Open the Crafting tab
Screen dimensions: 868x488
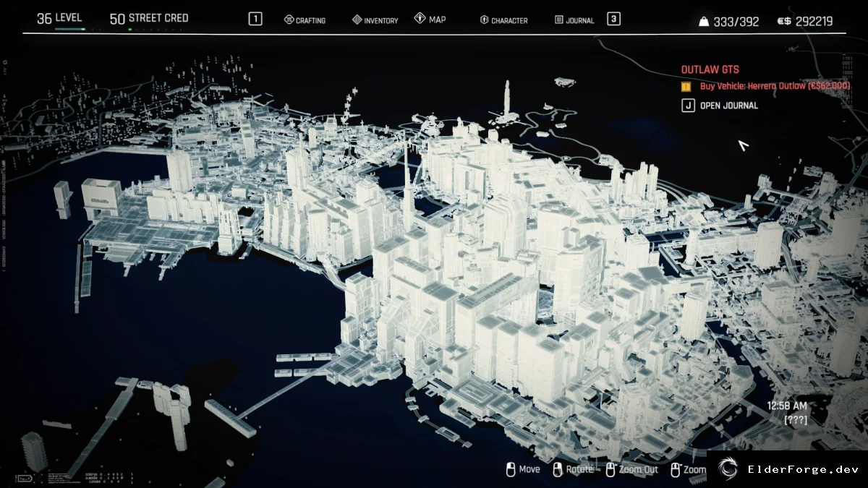pos(305,20)
